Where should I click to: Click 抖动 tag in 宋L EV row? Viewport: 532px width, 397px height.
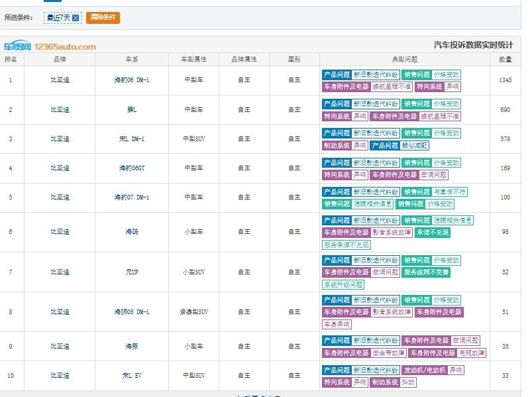coord(408,382)
